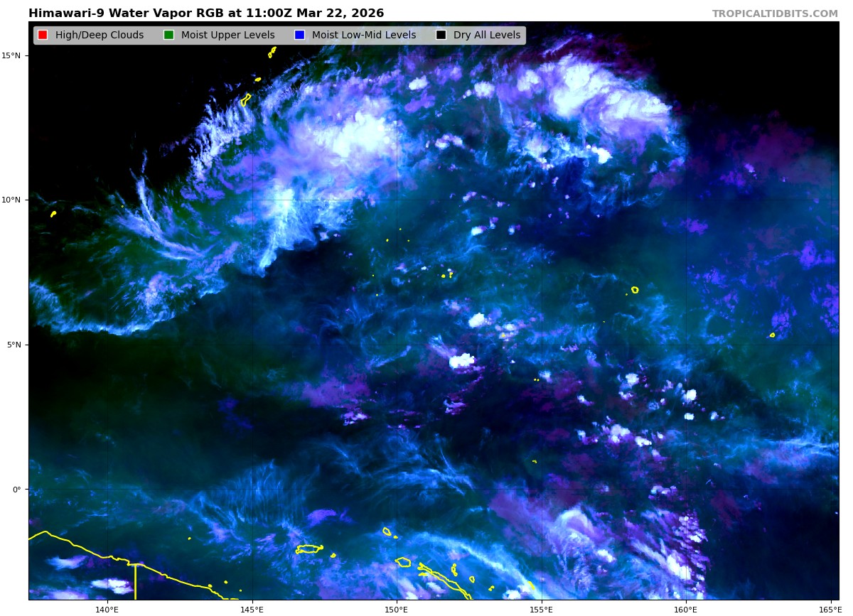Select the "Moist Low-Mid Levels" legend text
853x616 pixels.
[x=364, y=36]
